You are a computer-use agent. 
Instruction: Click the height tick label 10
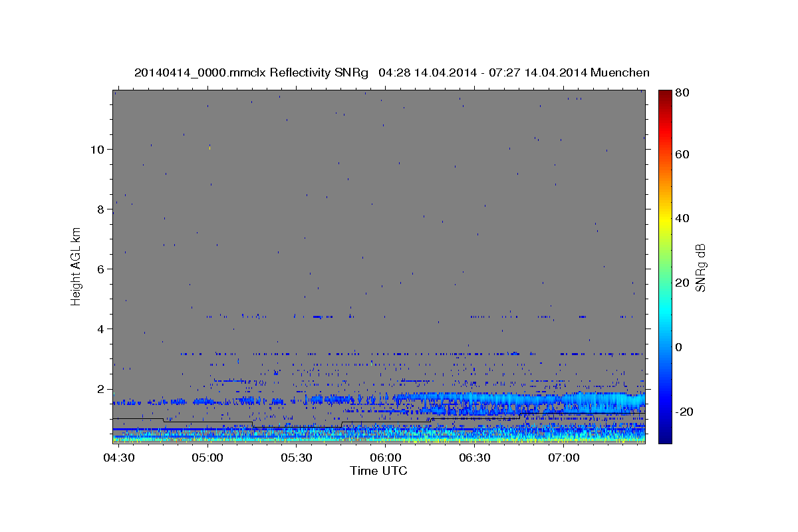(96, 149)
